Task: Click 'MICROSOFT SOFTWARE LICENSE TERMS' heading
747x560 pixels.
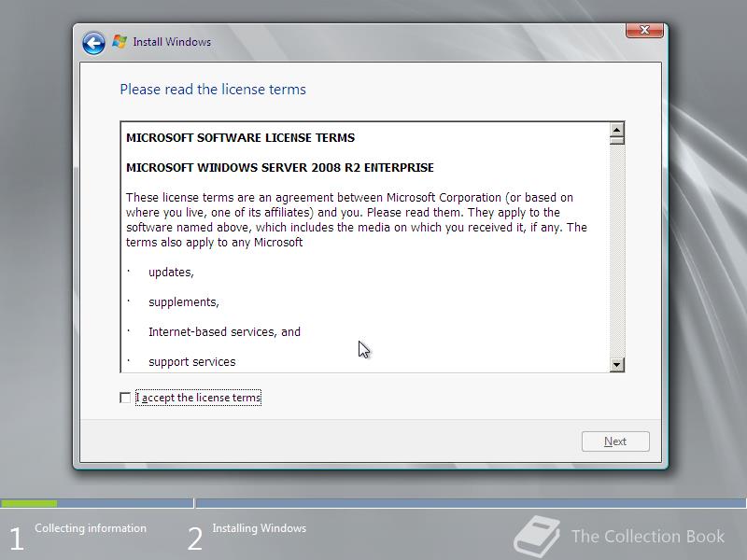Action: click(241, 137)
